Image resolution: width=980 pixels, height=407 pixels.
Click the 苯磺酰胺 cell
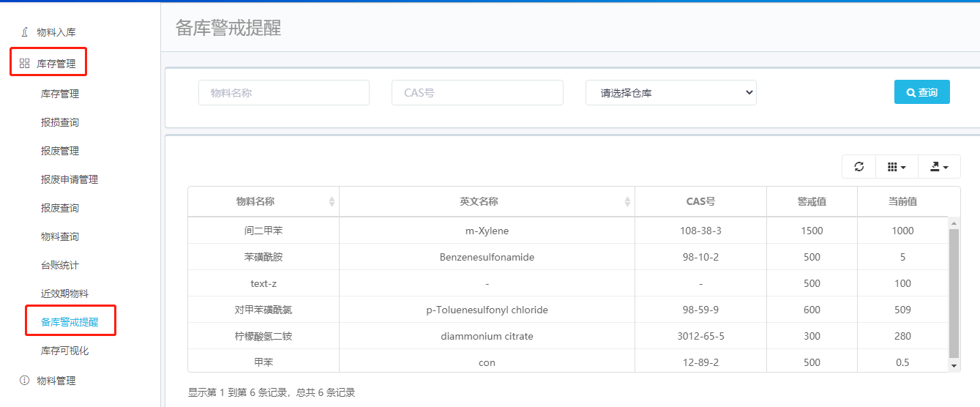click(x=263, y=257)
